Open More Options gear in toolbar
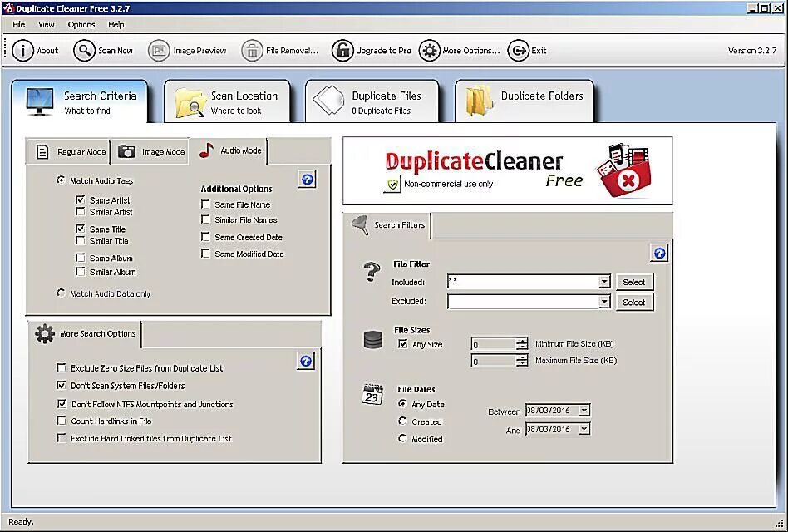Image resolution: width=788 pixels, height=532 pixels. tap(429, 50)
